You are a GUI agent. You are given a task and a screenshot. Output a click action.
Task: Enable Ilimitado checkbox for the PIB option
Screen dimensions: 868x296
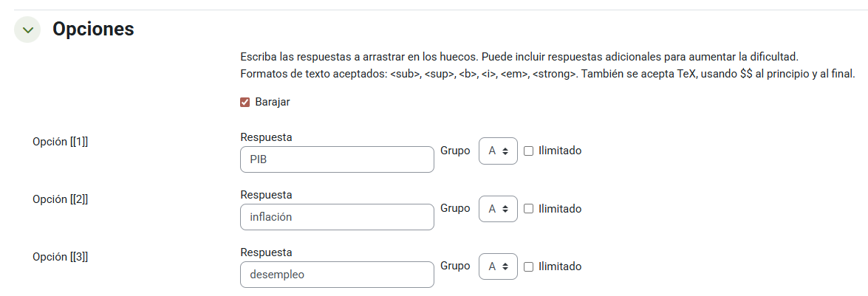point(528,151)
